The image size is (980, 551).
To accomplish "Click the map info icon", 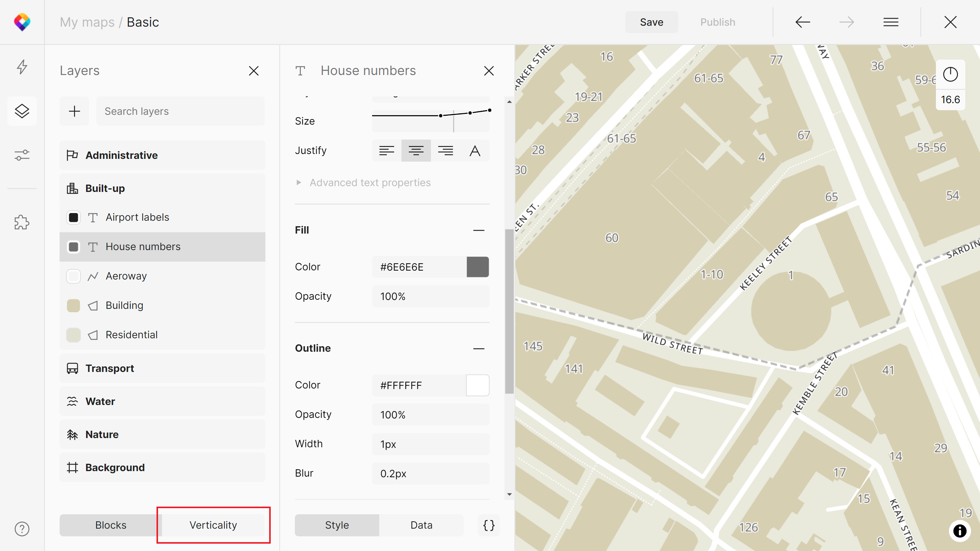I will 959,531.
